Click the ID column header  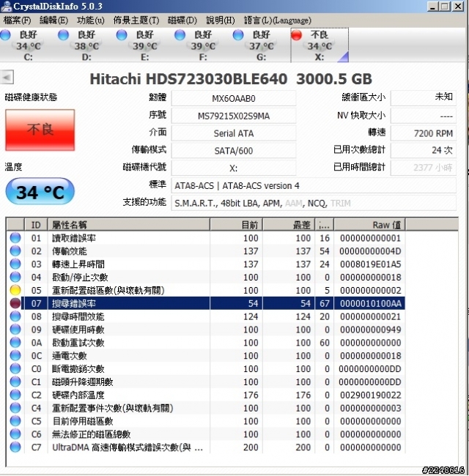tap(36, 225)
